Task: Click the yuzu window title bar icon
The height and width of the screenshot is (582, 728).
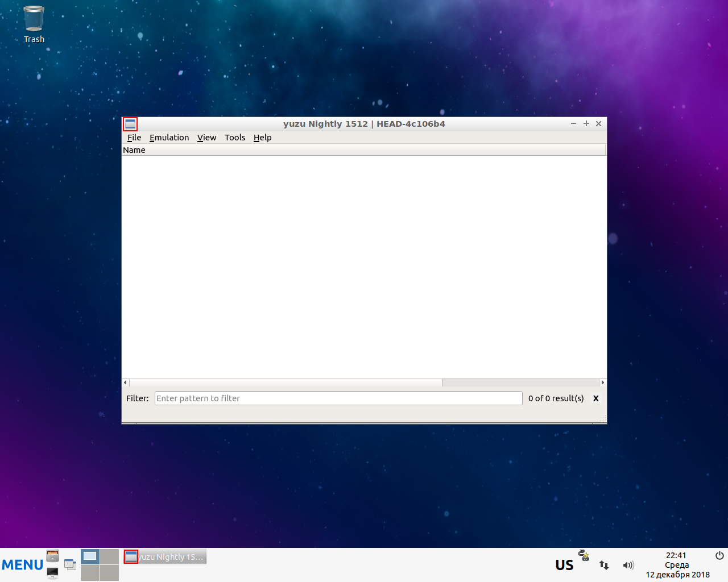Action: pyautogui.click(x=130, y=123)
